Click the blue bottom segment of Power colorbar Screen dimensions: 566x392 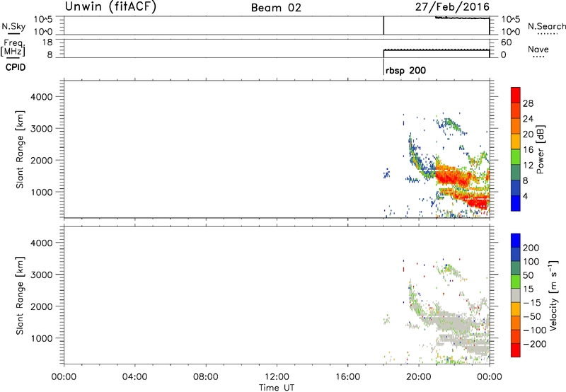point(516,203)
